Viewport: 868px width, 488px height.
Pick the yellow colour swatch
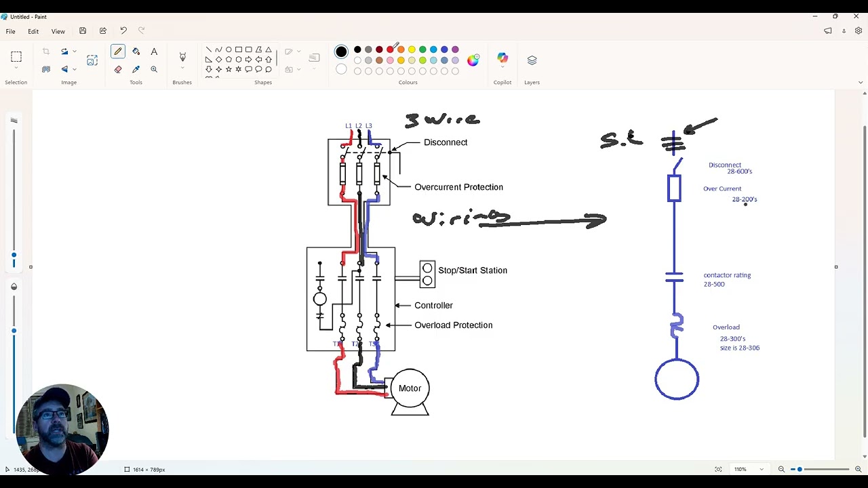click(x=412, y=49)
